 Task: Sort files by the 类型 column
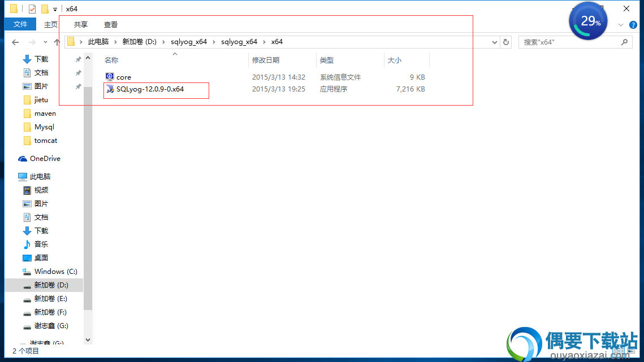click(x=326, y=60)
